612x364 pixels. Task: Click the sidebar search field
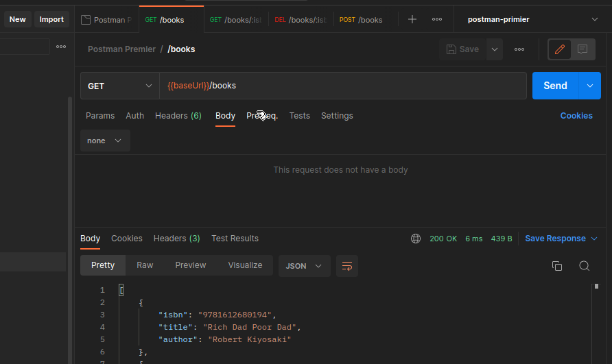25,47
